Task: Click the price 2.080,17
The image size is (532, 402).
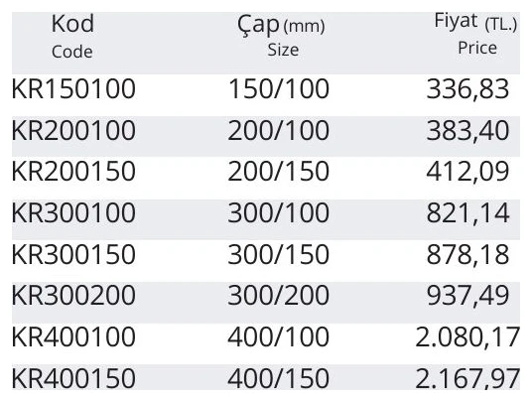Action: 467,337
